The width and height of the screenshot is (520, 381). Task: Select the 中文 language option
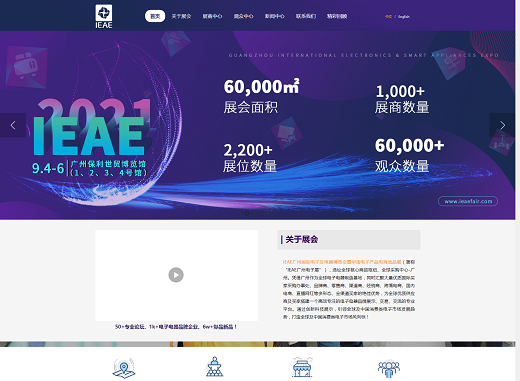[x=388, y=16]
